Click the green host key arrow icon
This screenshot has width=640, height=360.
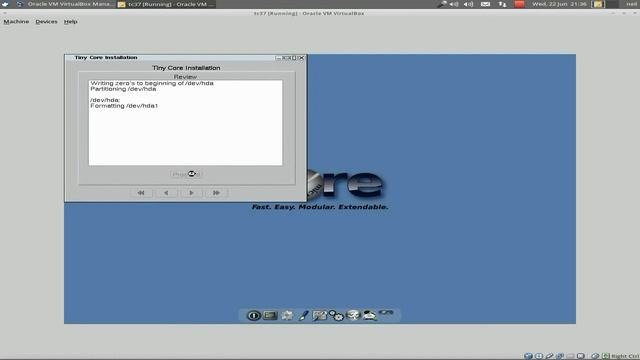[x=606, y=356]
